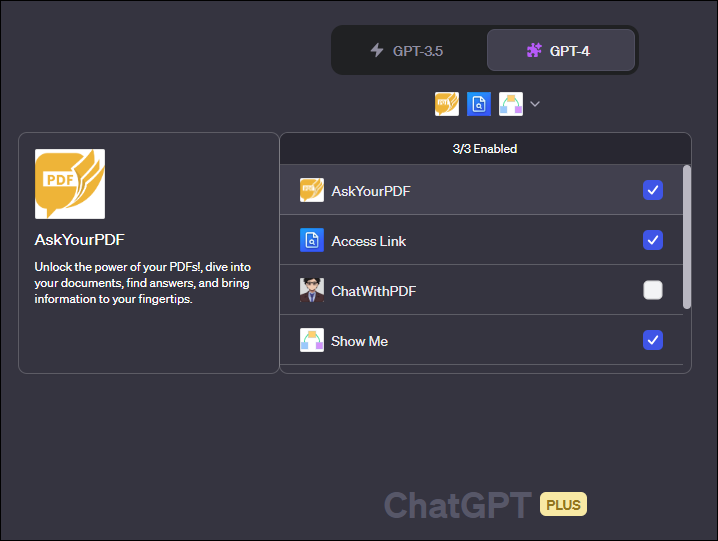718x541 pixels.
Task: Select the Show Me label in the plugin list
Action: click(359, 341)
